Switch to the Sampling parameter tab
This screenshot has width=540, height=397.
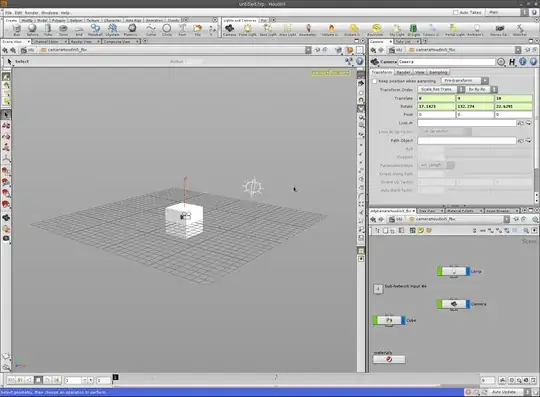[x=438, y=72]
